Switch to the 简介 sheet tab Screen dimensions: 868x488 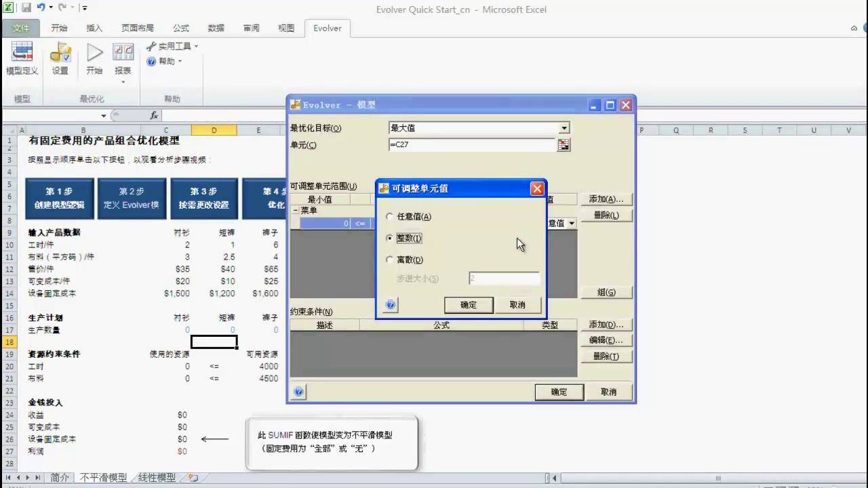pyautogui.click(x=60, y=478)
